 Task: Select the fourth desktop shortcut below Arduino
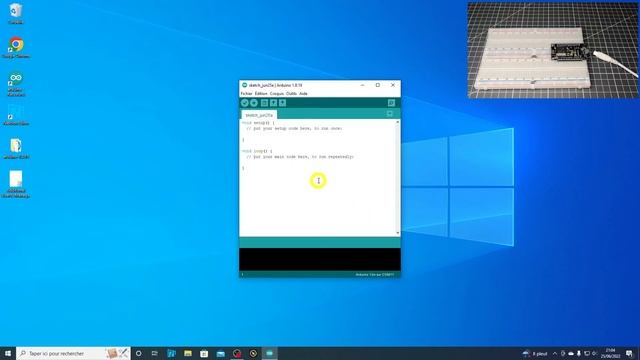pyautogui.click(x=16, y=115)
